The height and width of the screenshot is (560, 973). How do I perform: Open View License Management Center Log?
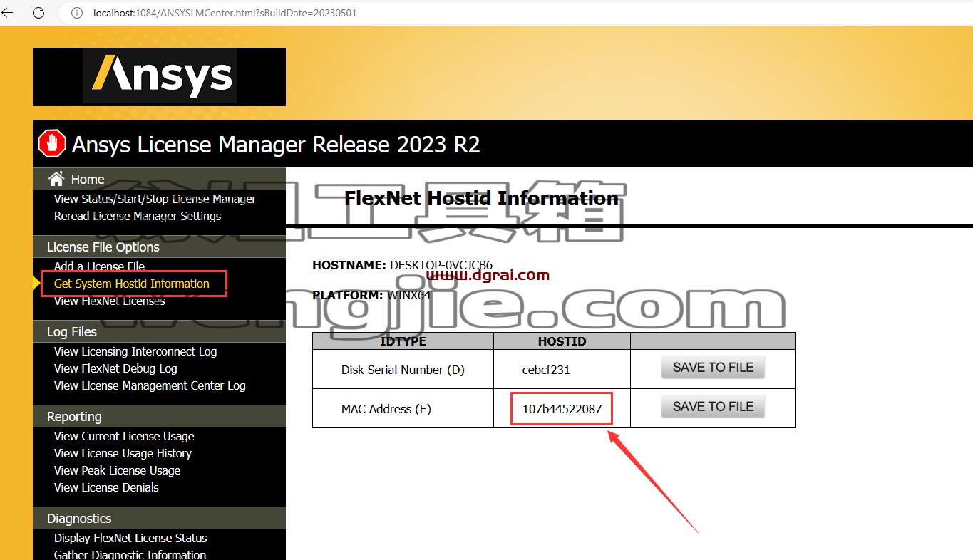click(x=150, y=385)
